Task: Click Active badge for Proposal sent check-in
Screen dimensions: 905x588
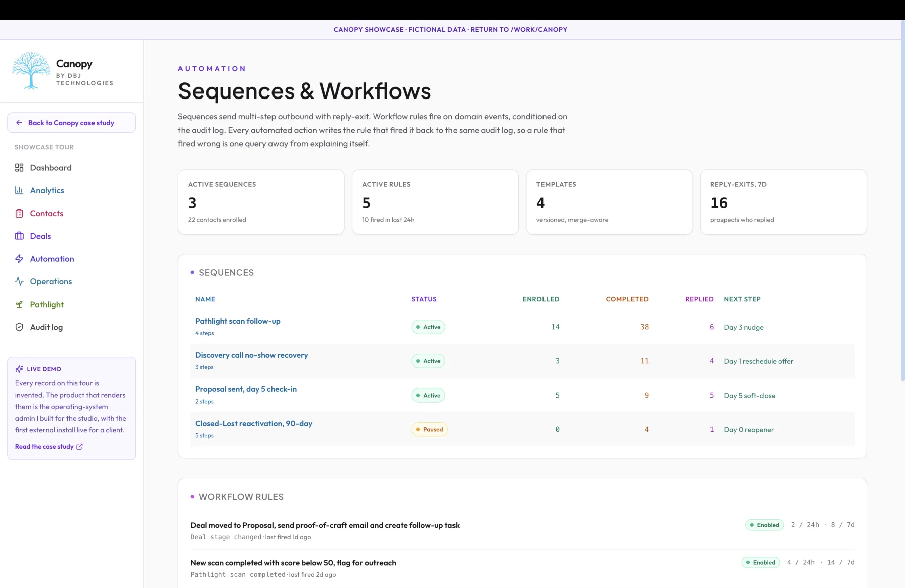Action: 428,396
